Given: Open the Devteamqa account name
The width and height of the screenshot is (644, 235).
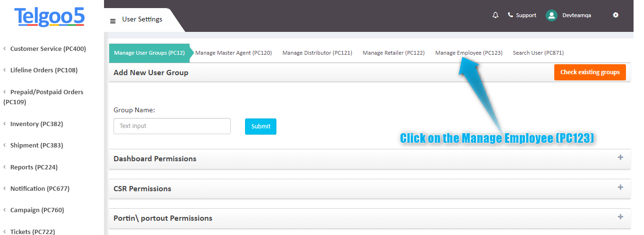Looking at the screenshot, I should pos(577,15).
